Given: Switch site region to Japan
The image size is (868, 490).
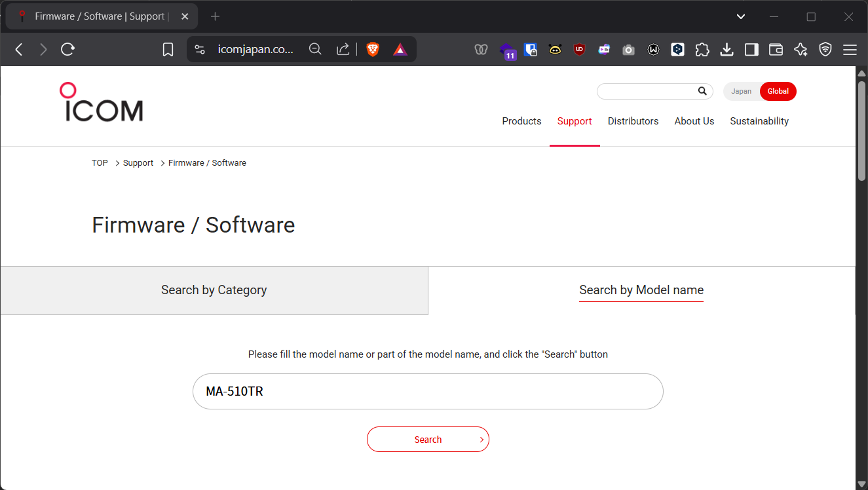Looking at the screenshot, I should point(741,92).
